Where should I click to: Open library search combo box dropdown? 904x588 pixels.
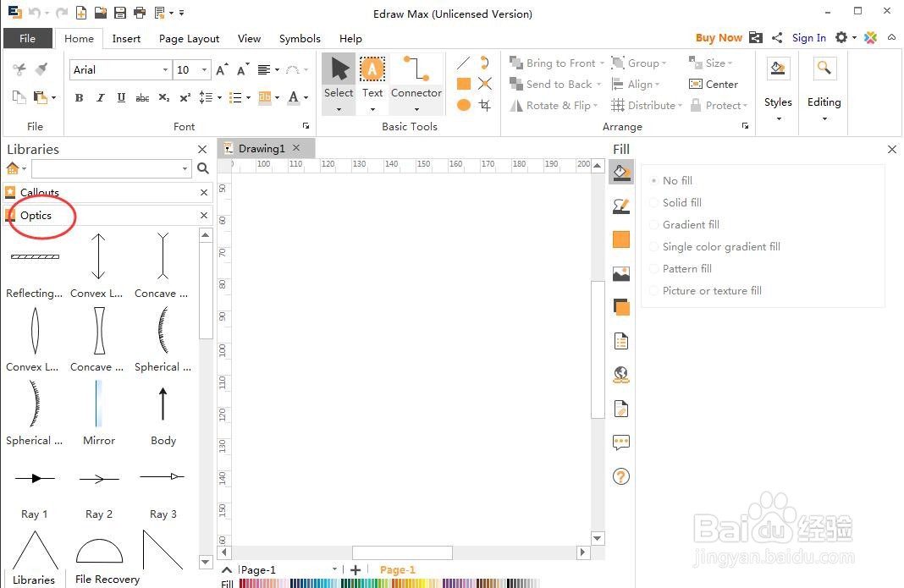click(x=185, y=168)
